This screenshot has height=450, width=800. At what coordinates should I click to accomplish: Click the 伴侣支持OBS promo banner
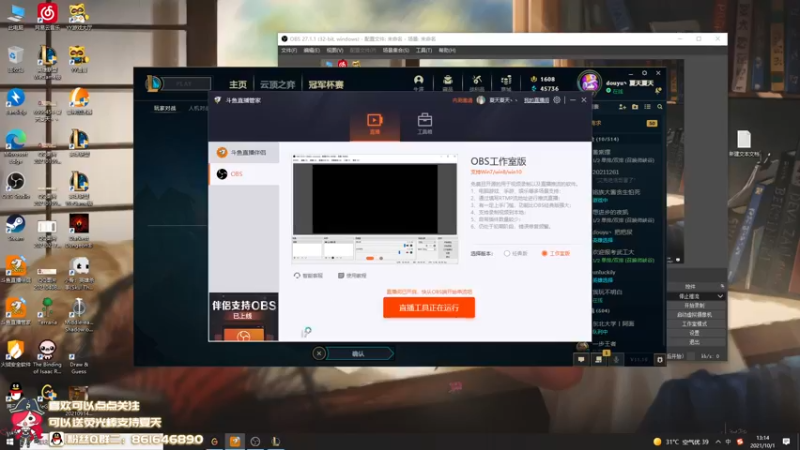(x=244, y=316)
